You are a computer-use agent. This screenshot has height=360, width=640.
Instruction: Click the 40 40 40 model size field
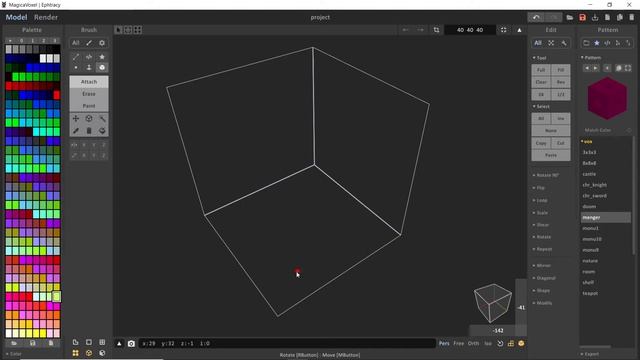point(470,30)
